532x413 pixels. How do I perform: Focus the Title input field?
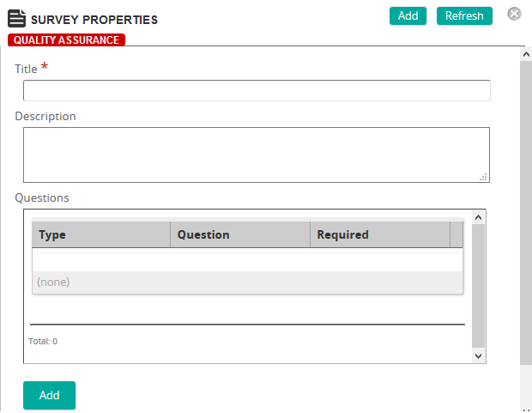coord(257,90)
